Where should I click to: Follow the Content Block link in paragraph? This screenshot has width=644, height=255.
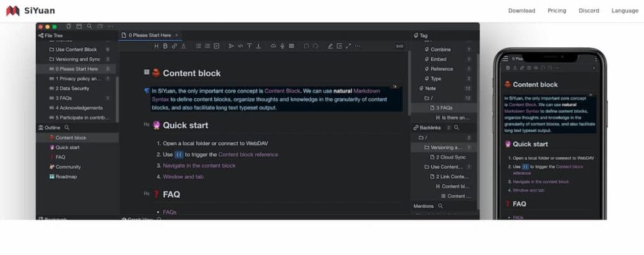tap(282, 91)
